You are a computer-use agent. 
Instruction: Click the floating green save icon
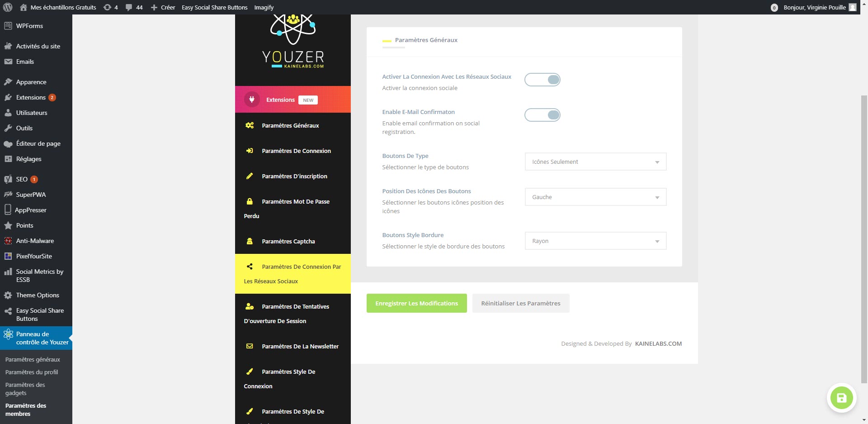coord(841,398)
